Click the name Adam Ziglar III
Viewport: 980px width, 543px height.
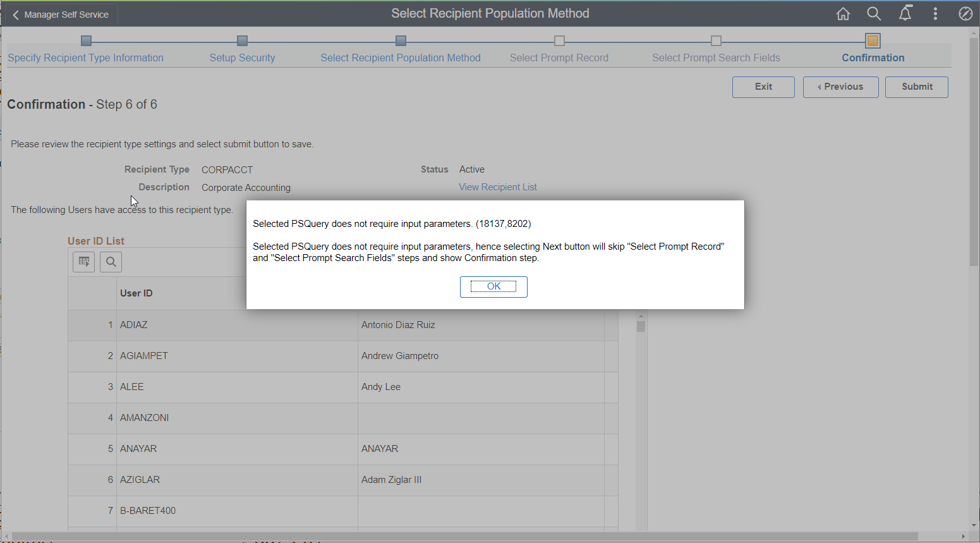(391, 480)
